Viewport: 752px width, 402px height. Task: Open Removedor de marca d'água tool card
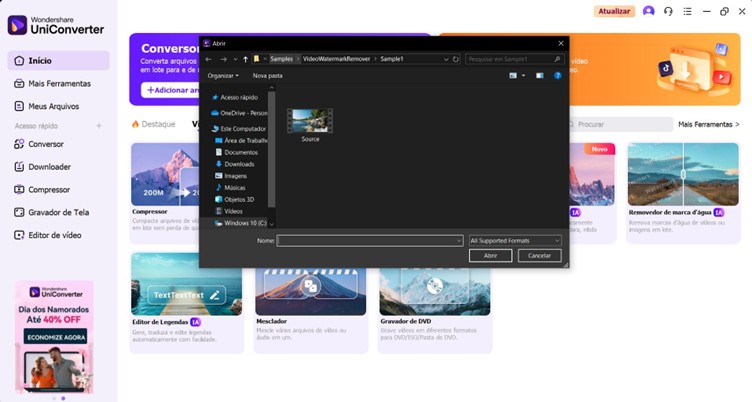pos(683,192)
